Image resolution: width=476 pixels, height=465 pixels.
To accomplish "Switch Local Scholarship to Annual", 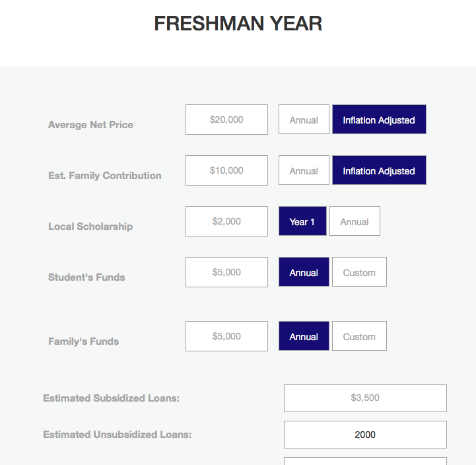I will [x=355, y=221].
